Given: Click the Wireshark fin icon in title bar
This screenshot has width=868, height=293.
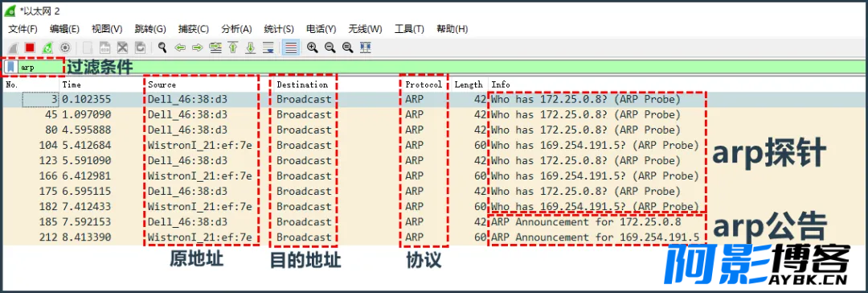Looking at the screenshot, I should [10, 10].
